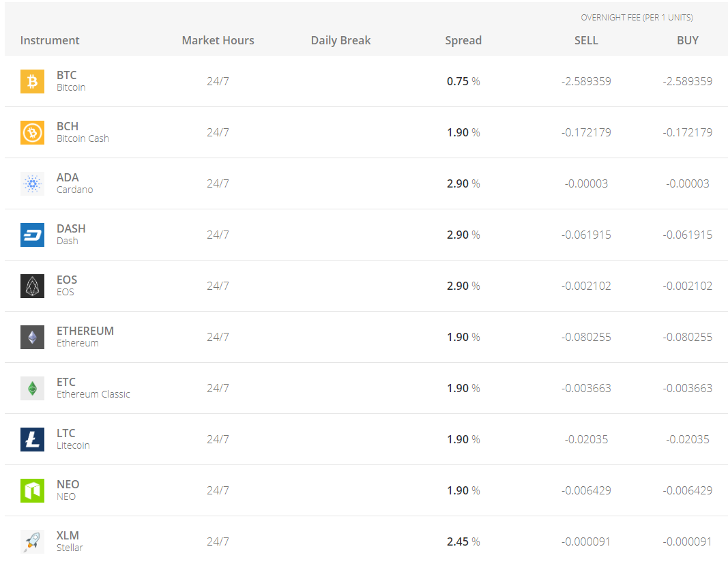Image resolution: width=728 pixels, height=564 pixels.
Task: Open the ETHEREUM instrument name link
Action: pos(85,331)
